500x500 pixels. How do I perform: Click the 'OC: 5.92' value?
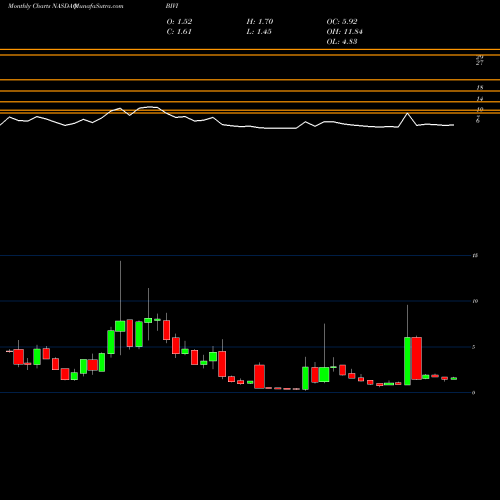[342, 22]
